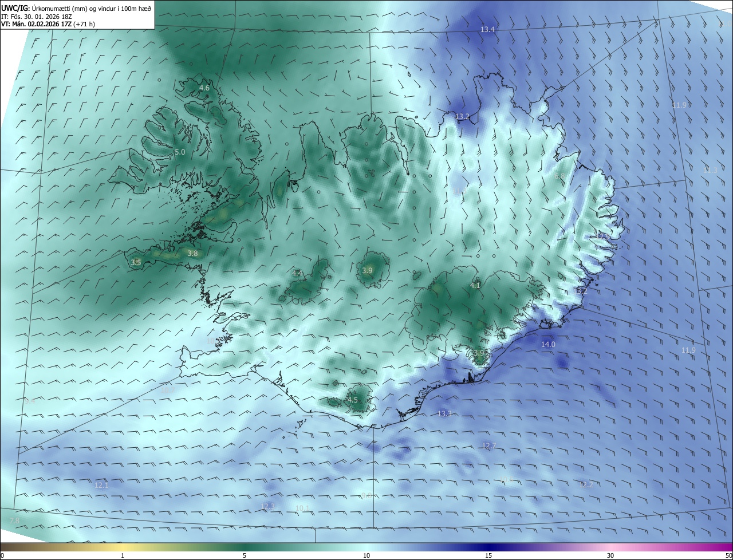Click the IT initialization time line

coord(37,16)
